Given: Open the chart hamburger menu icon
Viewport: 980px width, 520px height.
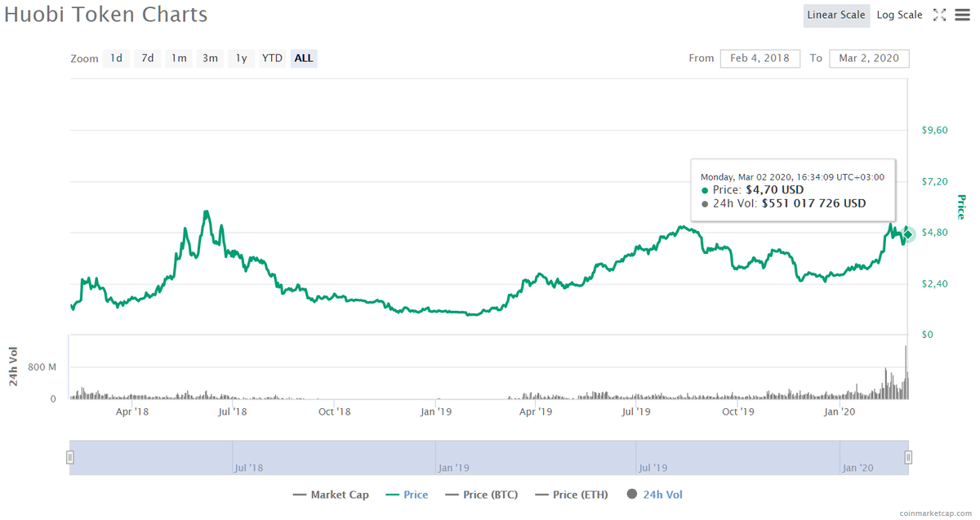Looking at the screenshot, I should click(x=962, y=15).
